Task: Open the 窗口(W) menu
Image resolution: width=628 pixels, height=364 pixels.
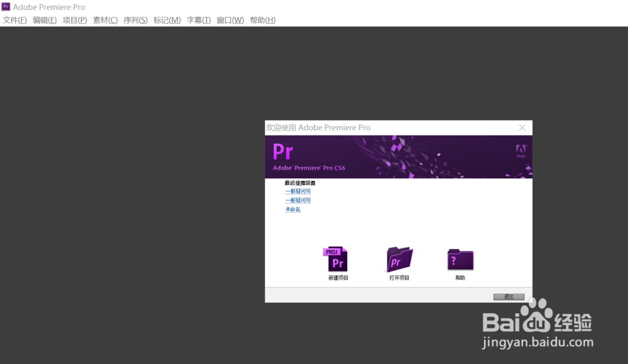Action: pos(230,20)
